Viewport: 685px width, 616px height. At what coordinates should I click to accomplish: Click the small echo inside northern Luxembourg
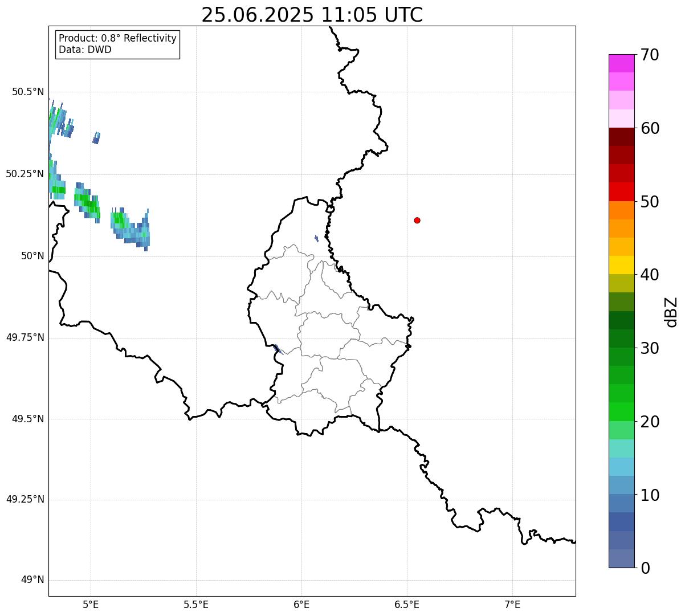tap(316, 238)
